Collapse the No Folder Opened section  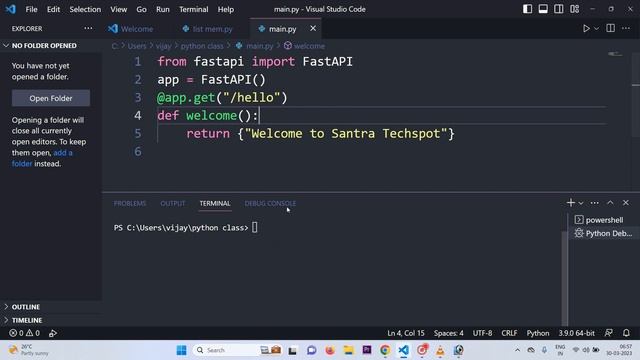44,46
